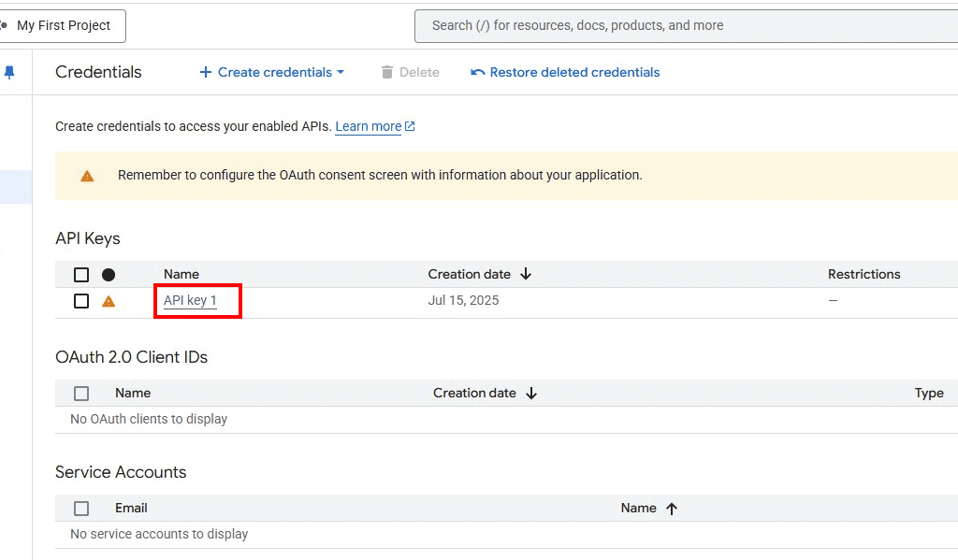Open the My First Project selector
958x560 pixels.
click(62, 25)
